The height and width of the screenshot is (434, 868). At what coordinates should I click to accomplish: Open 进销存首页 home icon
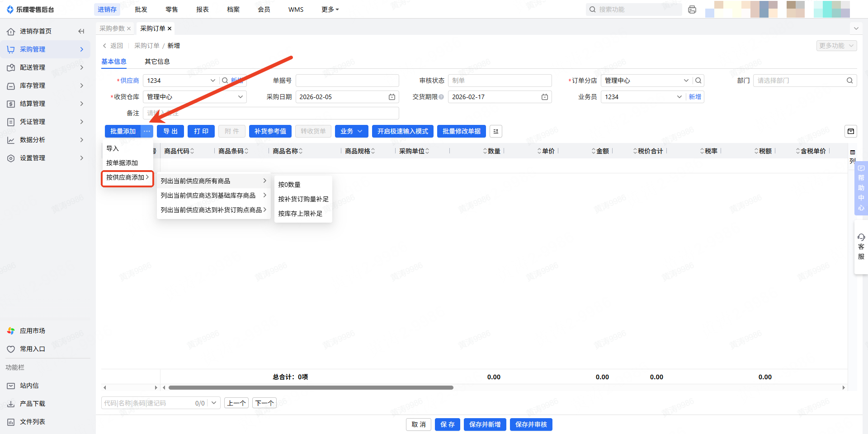pyautogui.click(x=11, y=31)
